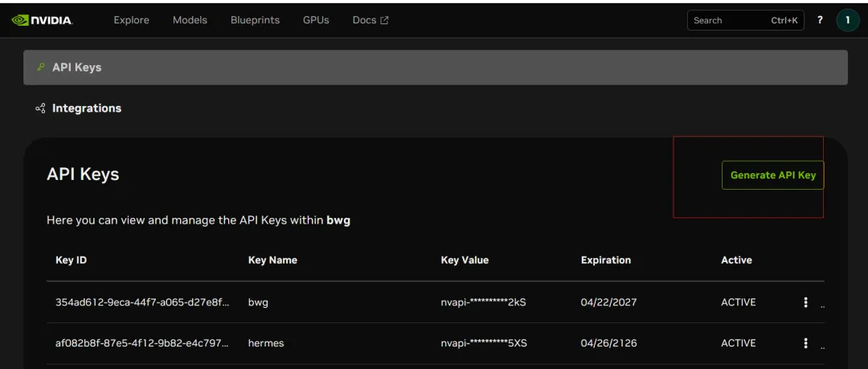Viewport: 868px width, 369px height.
Task: Click the Key ID column header
Action: pos(72,260)
